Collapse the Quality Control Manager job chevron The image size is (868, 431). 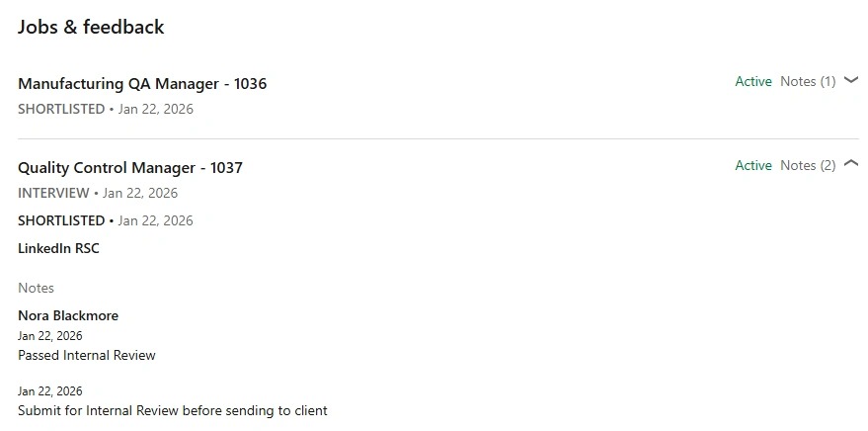coord(852,164)
